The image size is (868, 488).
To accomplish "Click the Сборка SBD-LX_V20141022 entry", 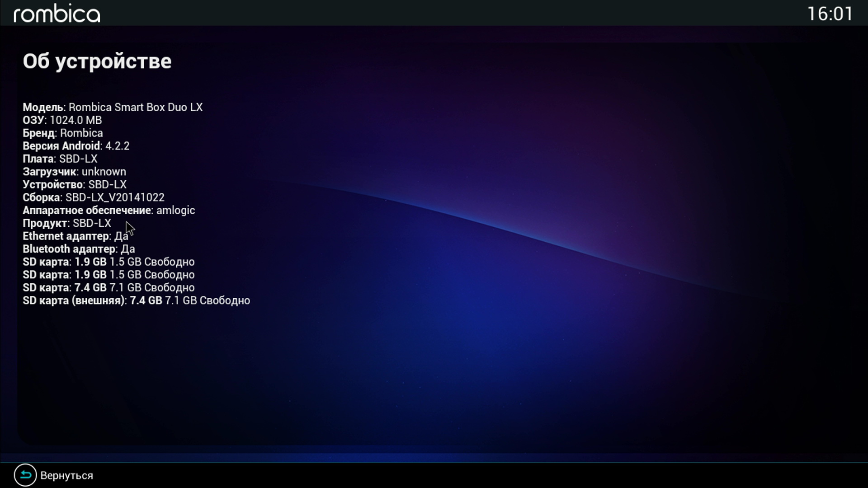I will coord(94,197).
